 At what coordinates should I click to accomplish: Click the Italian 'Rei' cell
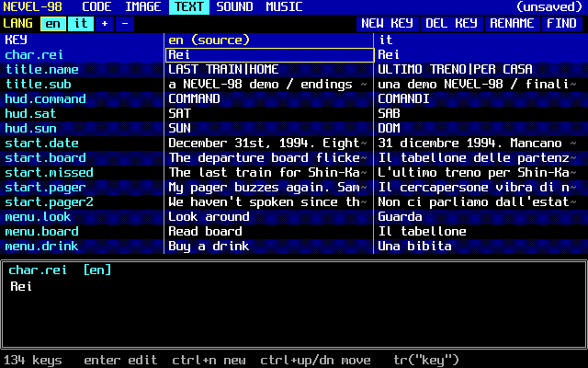(481, 55)
